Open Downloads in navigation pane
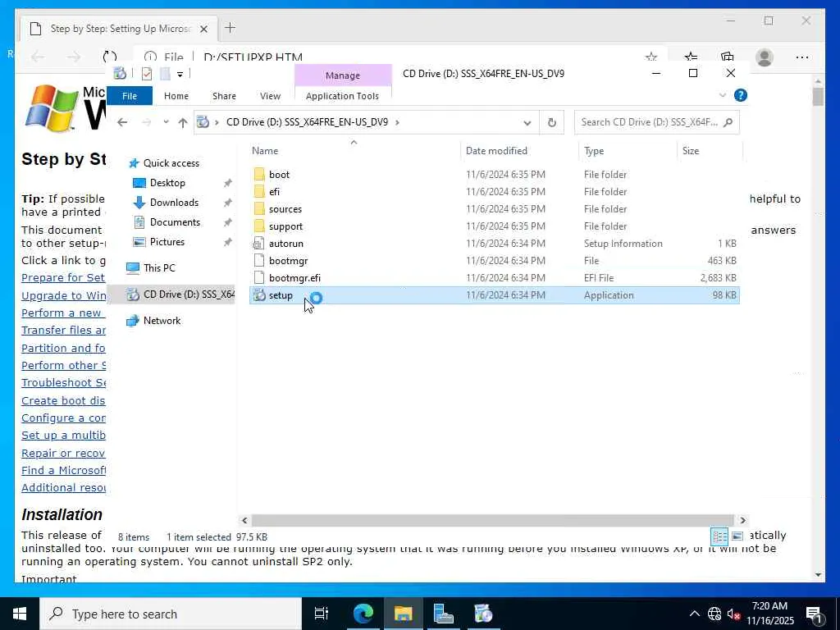This screenshot has width=840, height=630. (x=174, y=203)
